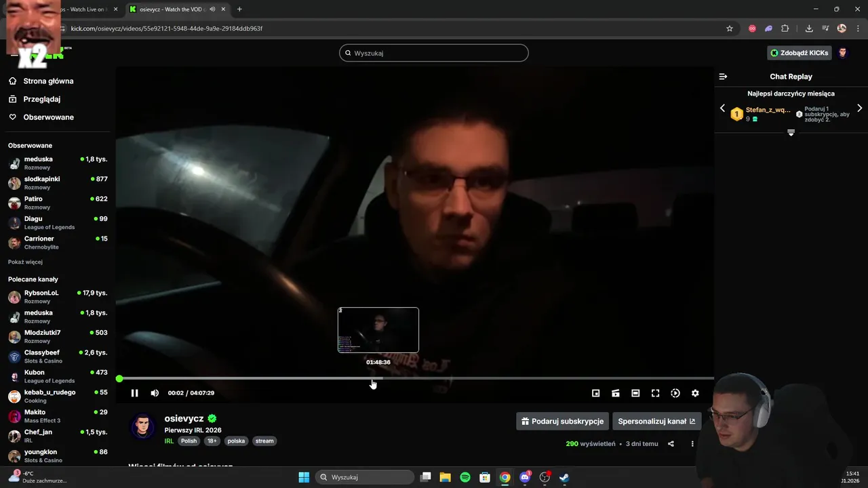Open slodkapinki followed channel
The image size is (868, 488).
pos(58,183)
